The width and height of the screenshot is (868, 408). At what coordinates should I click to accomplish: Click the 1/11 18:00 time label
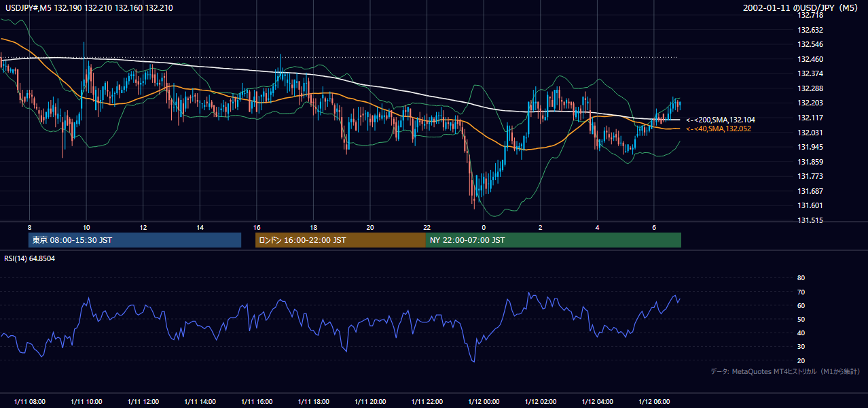pos(313,402)
